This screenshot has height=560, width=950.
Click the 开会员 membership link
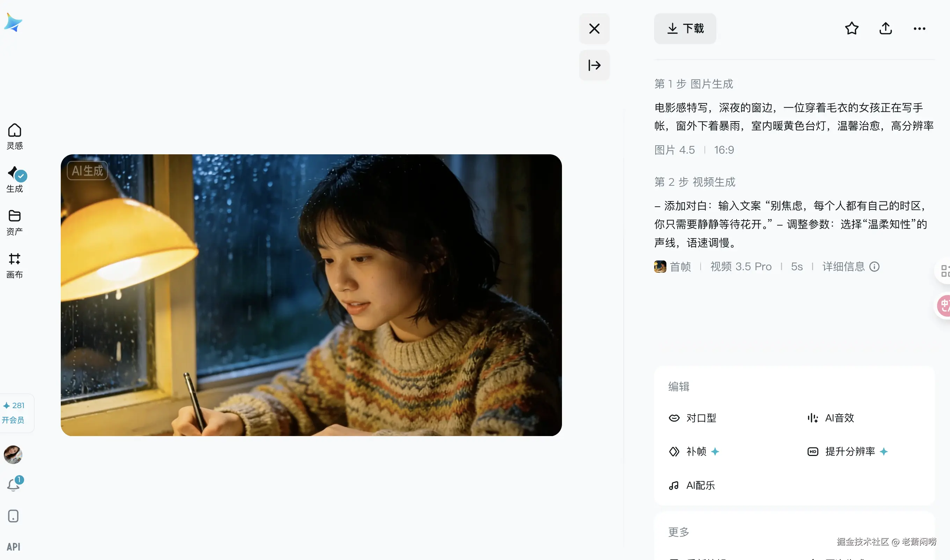pyautogui.click(x=13, y=420)
